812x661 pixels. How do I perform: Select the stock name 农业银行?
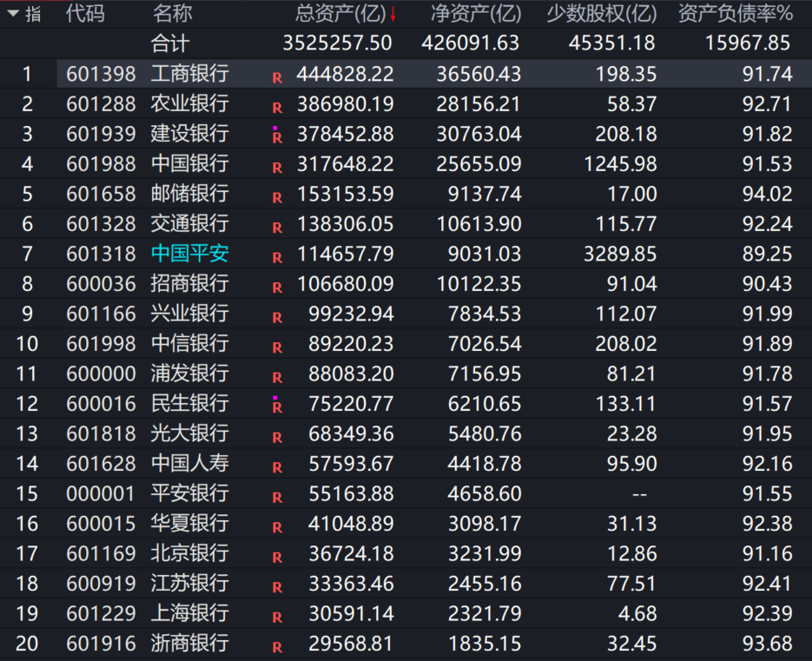[x=190, y=103]
